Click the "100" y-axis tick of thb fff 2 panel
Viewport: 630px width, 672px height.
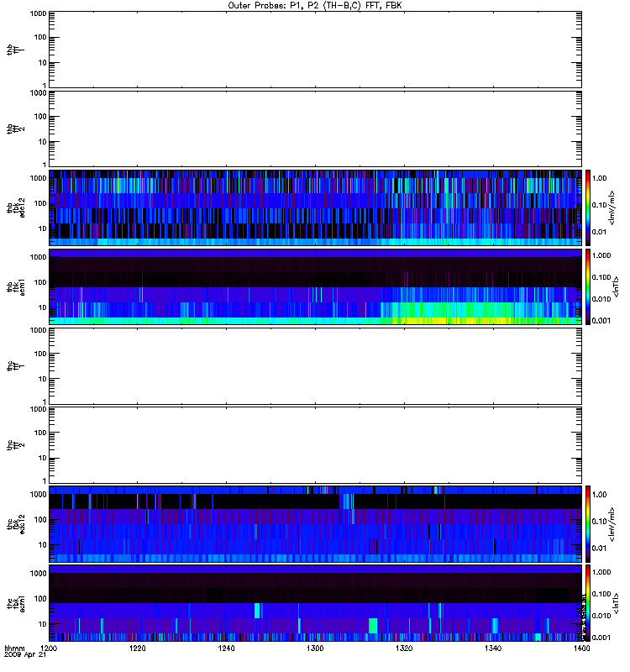[40, 116]
